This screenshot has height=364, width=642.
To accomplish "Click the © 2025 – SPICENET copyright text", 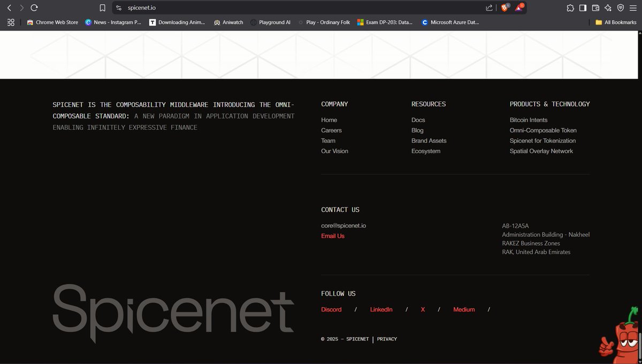I will click(x=345, y=339).
